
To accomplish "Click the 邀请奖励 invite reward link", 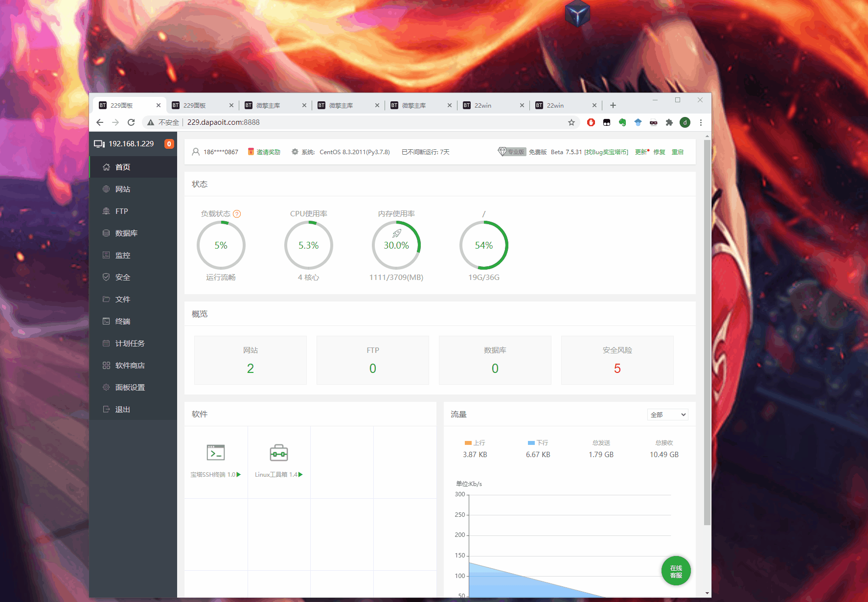I will 268,152.
